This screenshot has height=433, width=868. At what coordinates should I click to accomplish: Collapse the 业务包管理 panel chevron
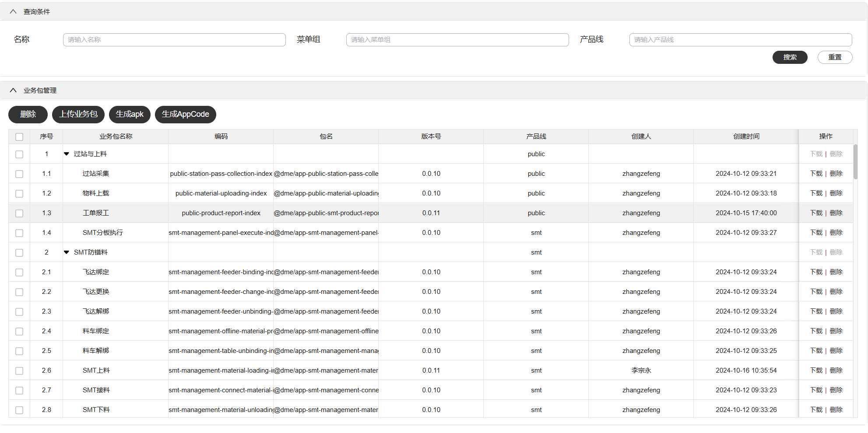(x=13, y=91)
